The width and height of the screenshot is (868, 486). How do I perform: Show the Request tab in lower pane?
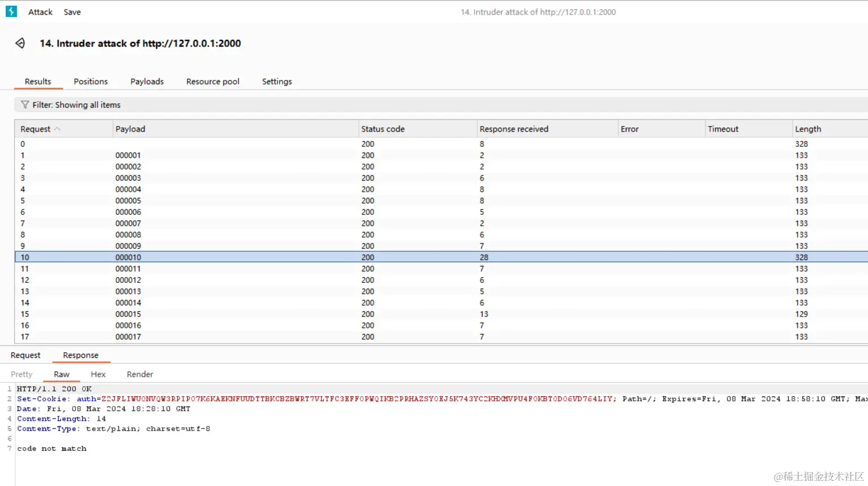pos(26,355)
